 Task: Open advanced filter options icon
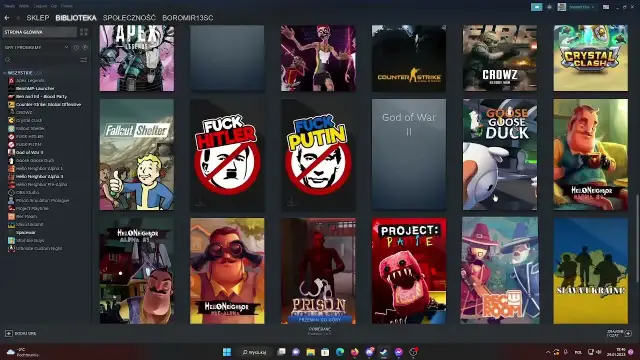(84, 60)
